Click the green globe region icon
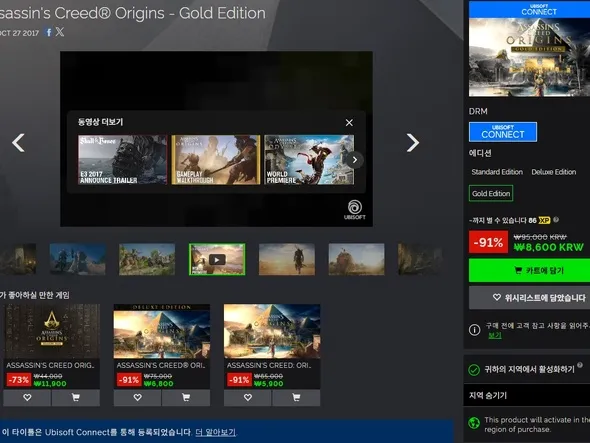The image size is (590, 443). pos(474,423)
